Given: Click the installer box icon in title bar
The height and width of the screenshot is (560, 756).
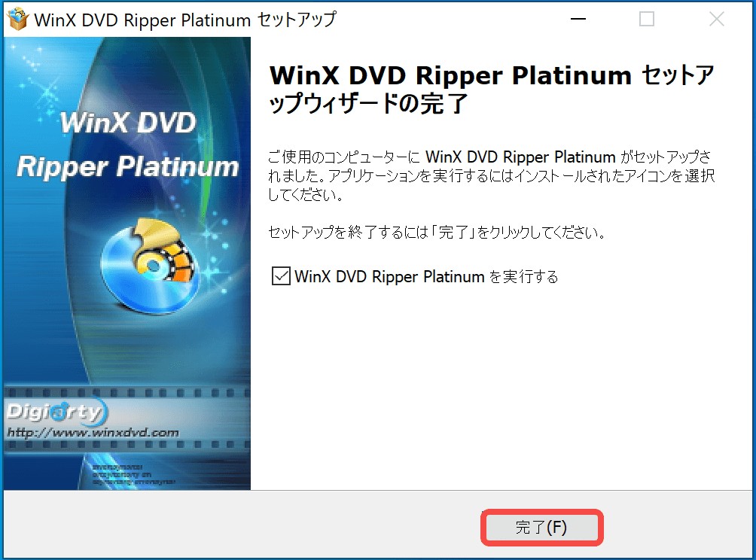Looking at the screenshot, I should (x=18, y=20).
